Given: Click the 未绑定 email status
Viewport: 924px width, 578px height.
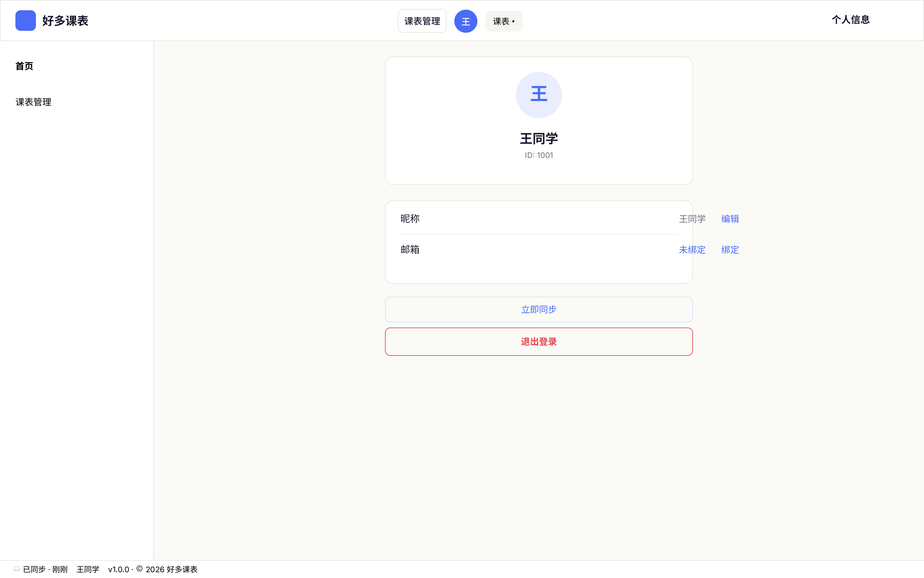Looking at the screenshot, I should tap(692, 250).
